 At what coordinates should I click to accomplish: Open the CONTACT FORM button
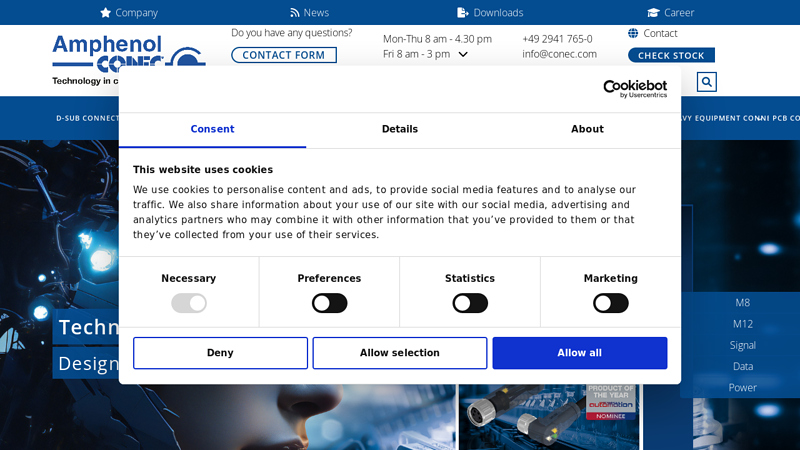[x=284, y=55]
